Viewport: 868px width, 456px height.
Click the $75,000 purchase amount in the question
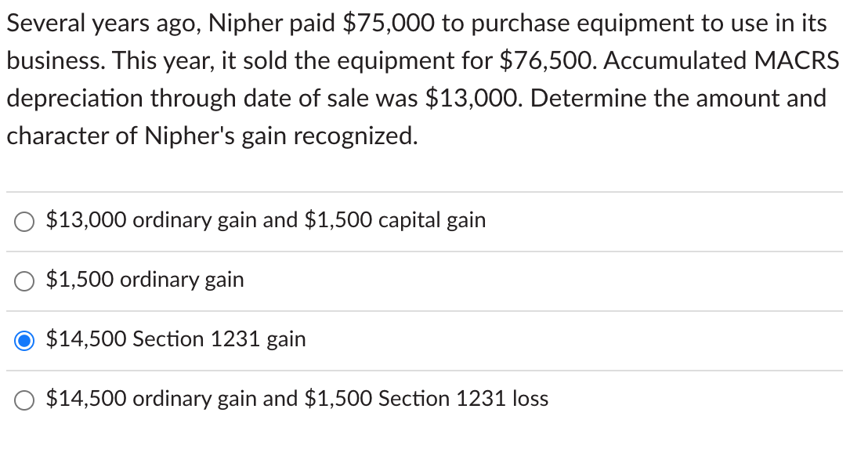click(389, 24)
